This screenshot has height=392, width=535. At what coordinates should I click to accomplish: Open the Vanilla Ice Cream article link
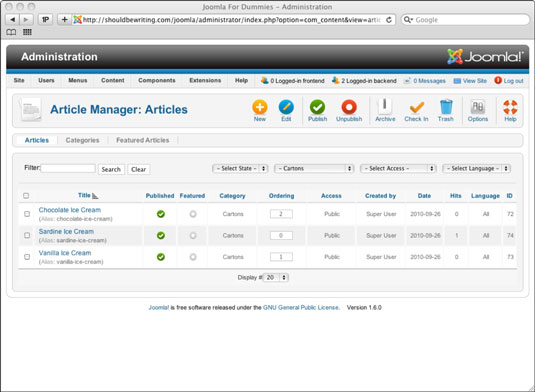pyautogui.click(x=65, y=253)
